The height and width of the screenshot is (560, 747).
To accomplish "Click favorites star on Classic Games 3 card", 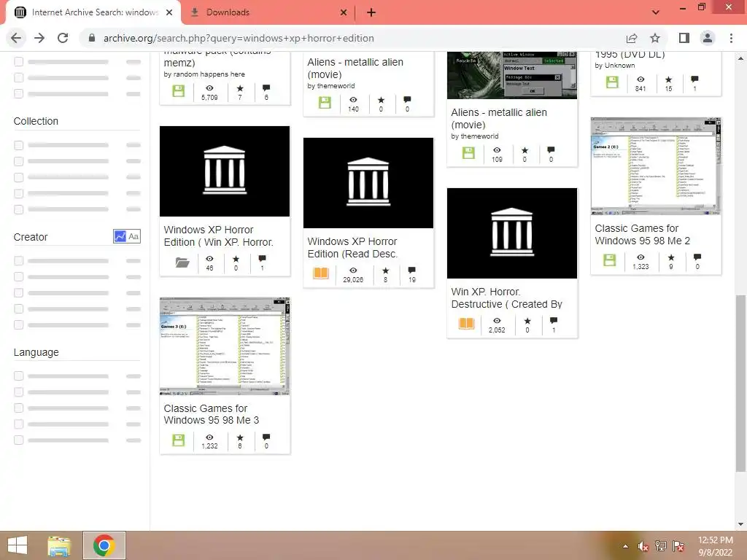I will pyautogui.click(x=240, y=437).
